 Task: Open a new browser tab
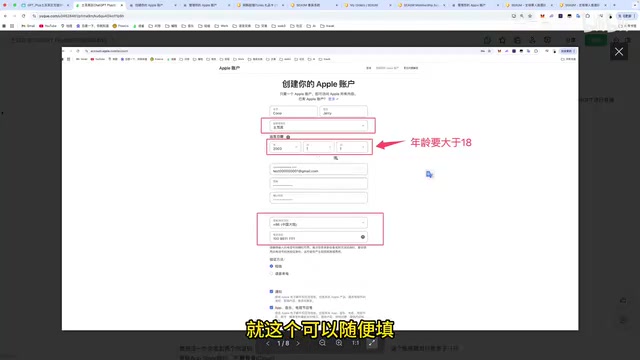pyautogui.click(x=614, y=5)
